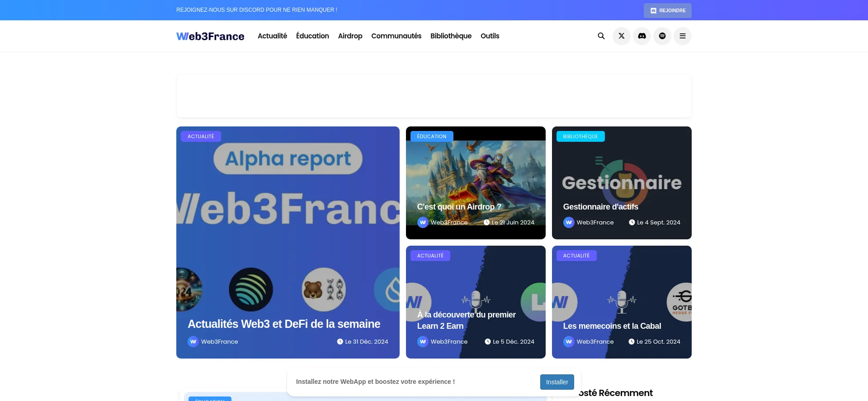The image size is (868, 401).
Task: Click ACTUALITÉ tag on memecoins card
Action: tap(576, 256)
